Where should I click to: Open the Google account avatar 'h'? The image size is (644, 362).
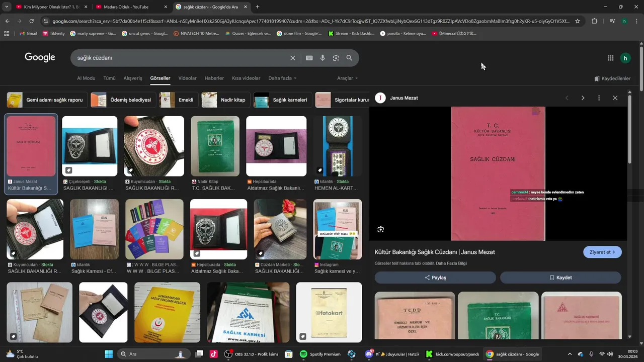625,58
